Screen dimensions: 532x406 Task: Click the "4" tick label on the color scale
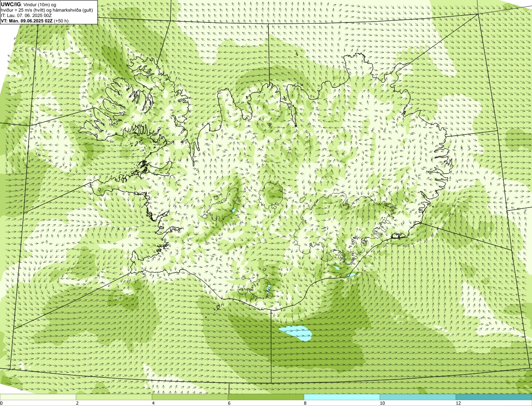153,403
